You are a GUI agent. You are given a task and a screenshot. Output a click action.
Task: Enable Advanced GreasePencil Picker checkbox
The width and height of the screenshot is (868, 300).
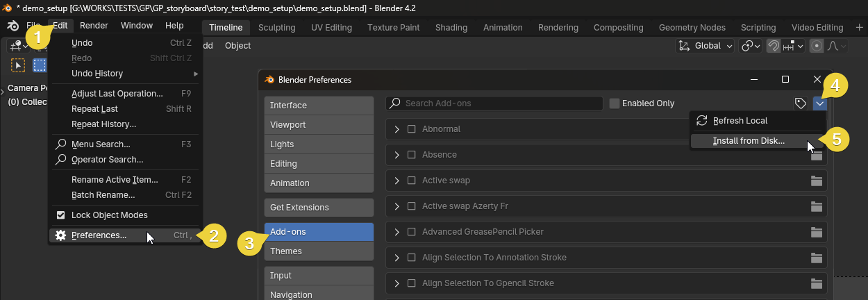coord(411,232)
